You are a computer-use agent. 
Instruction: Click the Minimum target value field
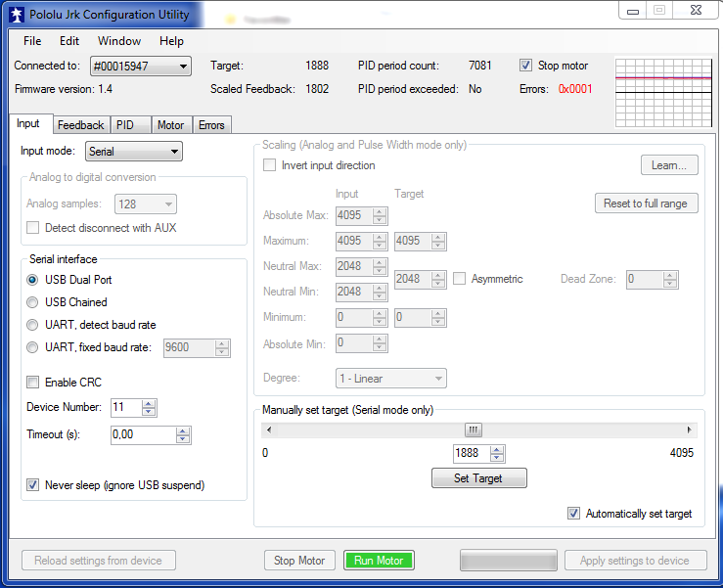point(413,318)
